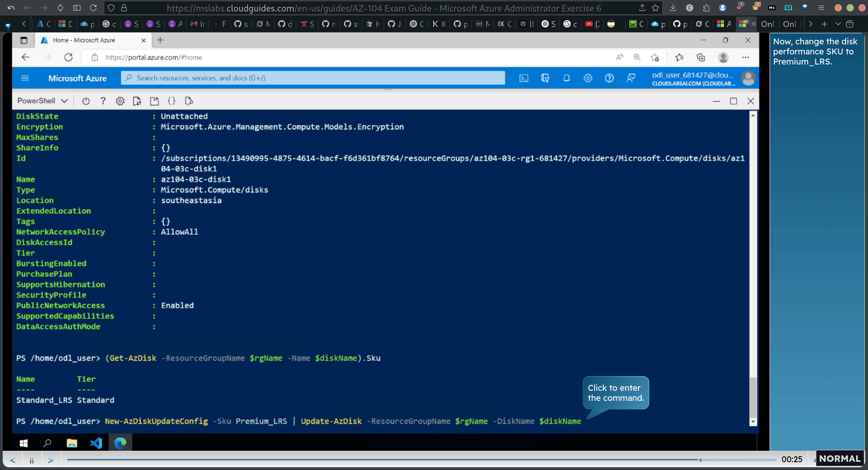Image resolution: width=868 pixels, height=470 pixels.
Task: Open a new tab in Edge
Action: [x=160, y=40]
